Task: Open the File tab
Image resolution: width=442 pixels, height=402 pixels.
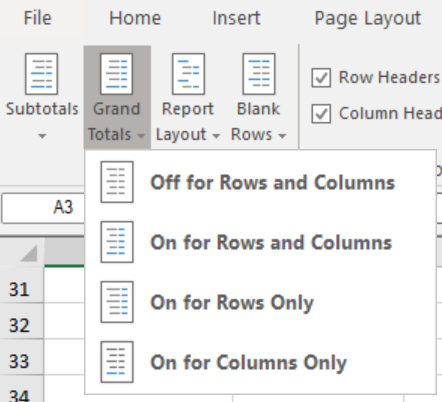Action: point(38,18)
